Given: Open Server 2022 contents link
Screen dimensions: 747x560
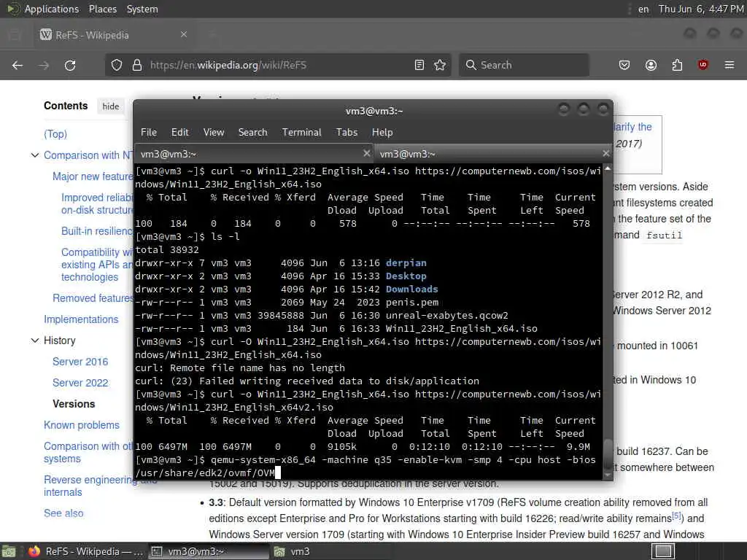Looking at the screenshot, I should click(80, 383).
